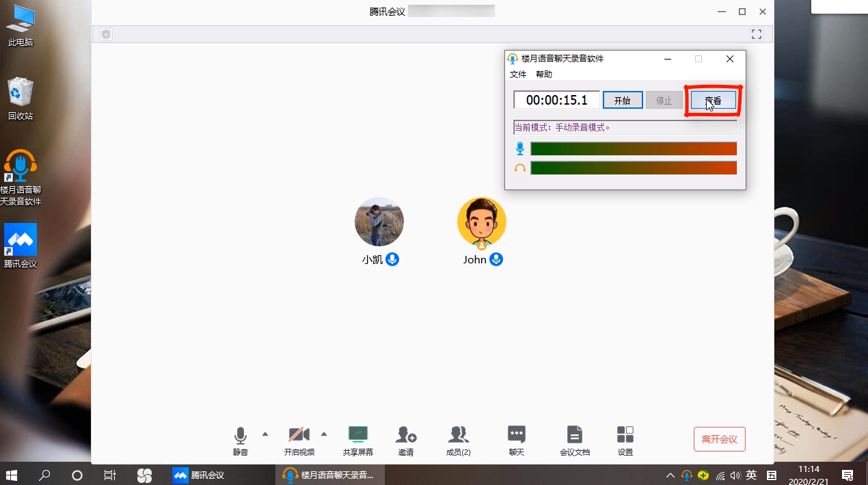Toggle fullscreen icon in meeting window
Viewport: 868px width, 485px height.
click(757, 34)
